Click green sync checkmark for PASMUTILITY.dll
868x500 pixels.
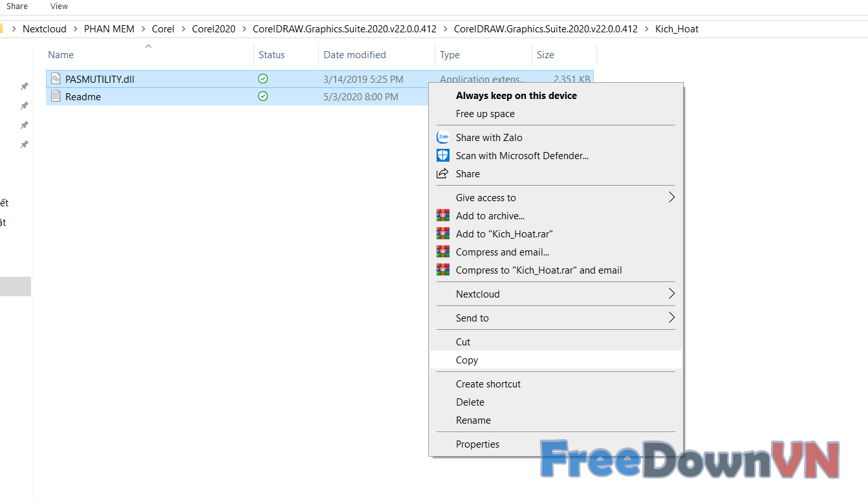tap(263, 79)
